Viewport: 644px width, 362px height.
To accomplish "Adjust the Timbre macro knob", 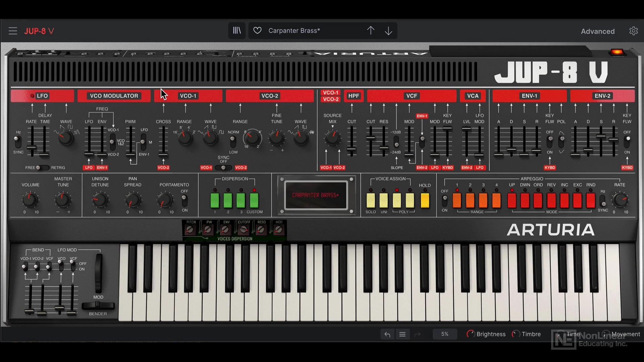I will pyautogui.click(x=516, y=334).
